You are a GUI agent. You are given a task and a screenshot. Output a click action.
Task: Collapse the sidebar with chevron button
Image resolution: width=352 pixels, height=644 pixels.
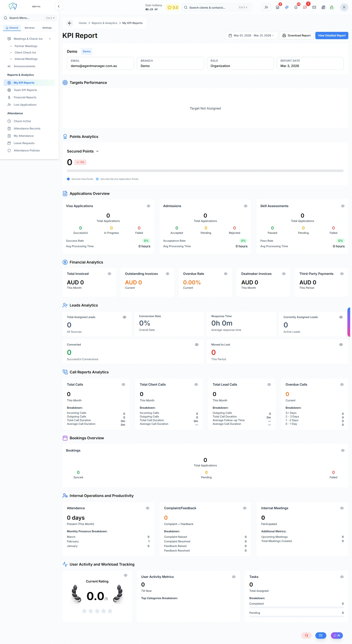[59, 6]
